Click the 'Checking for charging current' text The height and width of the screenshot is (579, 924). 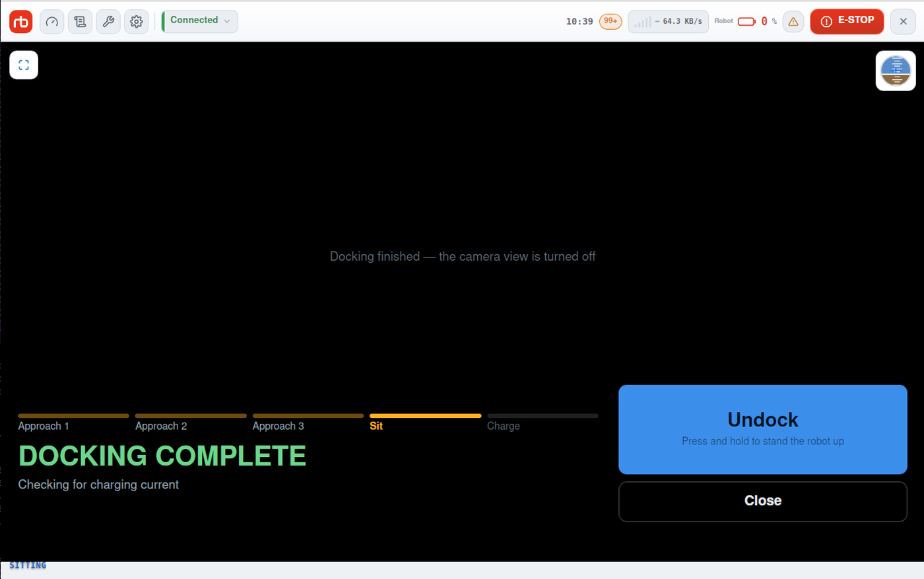[x=98, y=485]
